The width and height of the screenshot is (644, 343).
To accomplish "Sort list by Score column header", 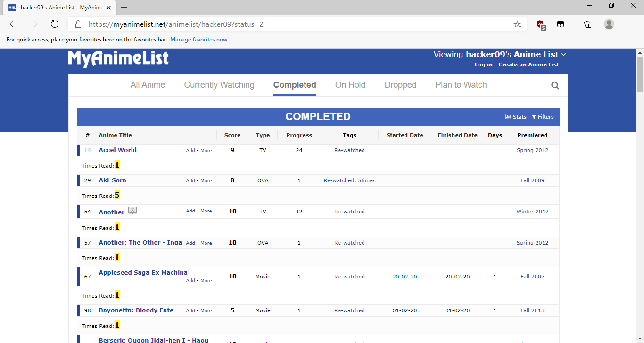I will 232,135.
